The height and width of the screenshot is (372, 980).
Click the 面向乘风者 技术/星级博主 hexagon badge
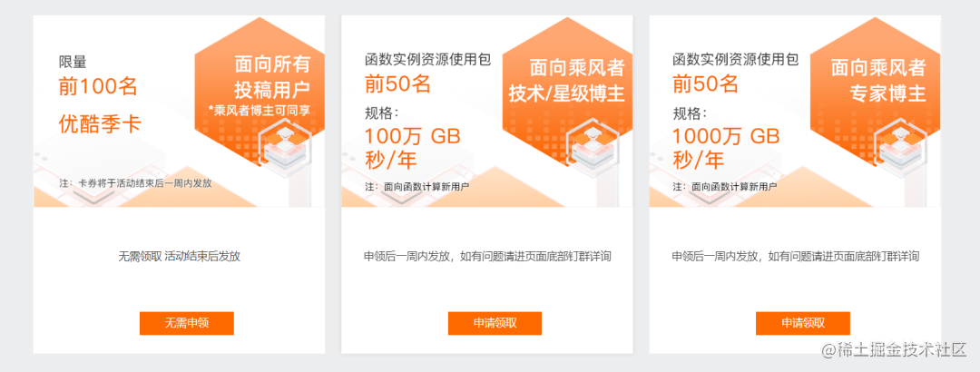point(567,83)
